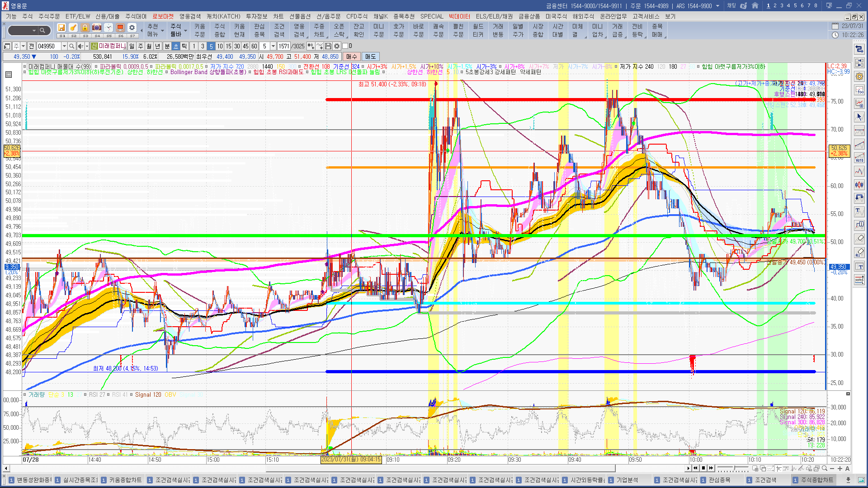Click the camera screenshot icon S4
The width and height of the screenshot is (868, 488).
coord(97,28)
